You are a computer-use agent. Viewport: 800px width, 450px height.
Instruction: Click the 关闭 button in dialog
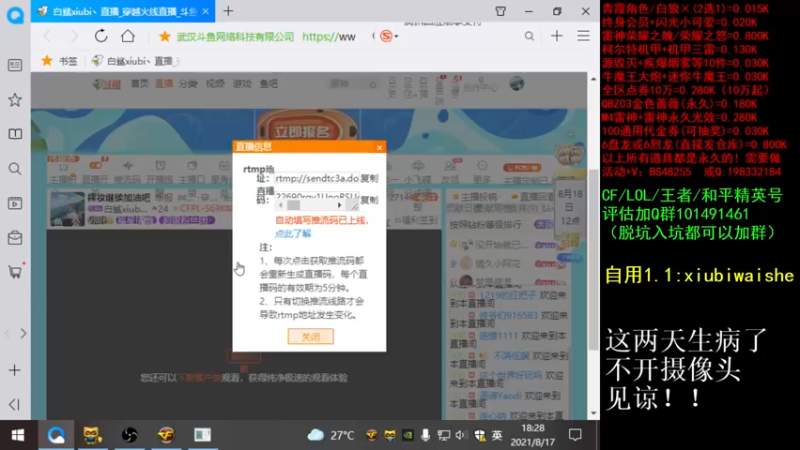310,336
